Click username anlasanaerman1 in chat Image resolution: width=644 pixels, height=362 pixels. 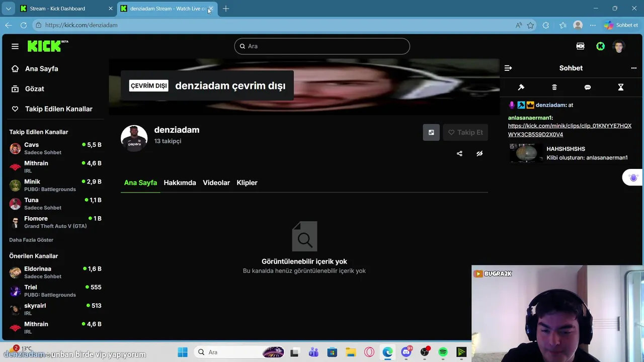point(530,118)
